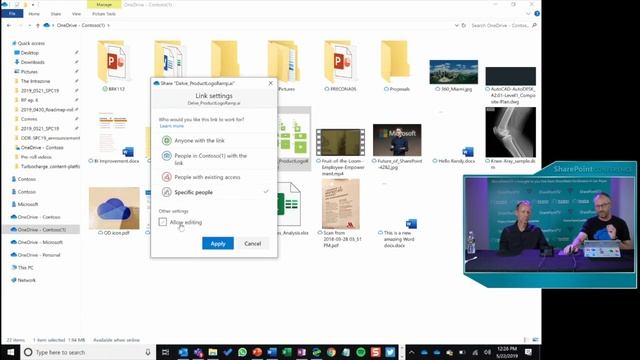Open the Learn more link
The image size is (640, 360).
coord(171,126)
